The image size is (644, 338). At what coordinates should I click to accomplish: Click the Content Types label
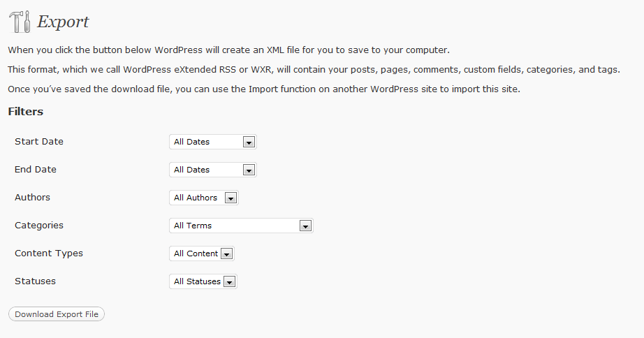49,253
